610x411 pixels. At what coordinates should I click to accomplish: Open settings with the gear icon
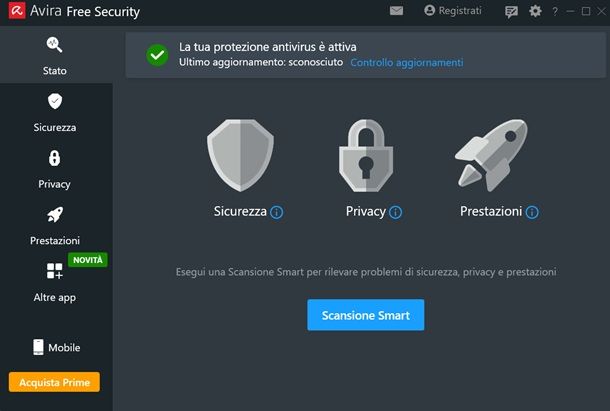pyautogui.click(x=535, y=11)
